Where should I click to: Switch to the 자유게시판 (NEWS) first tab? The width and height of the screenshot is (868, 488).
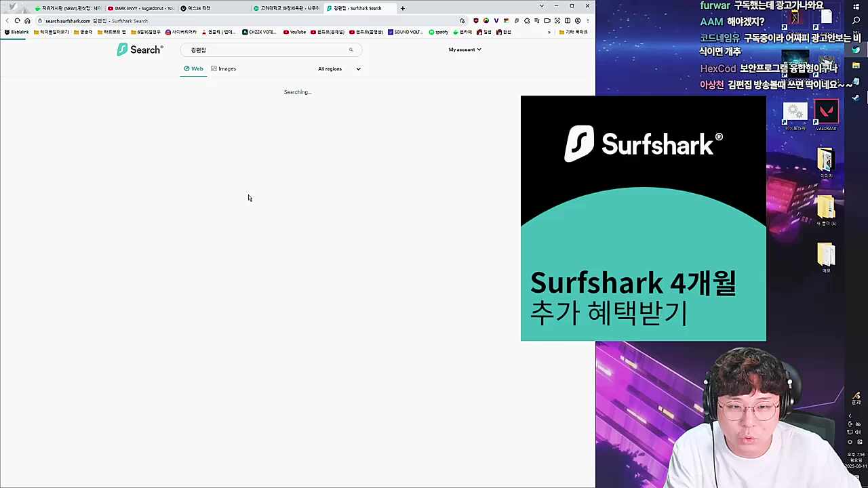68,8
